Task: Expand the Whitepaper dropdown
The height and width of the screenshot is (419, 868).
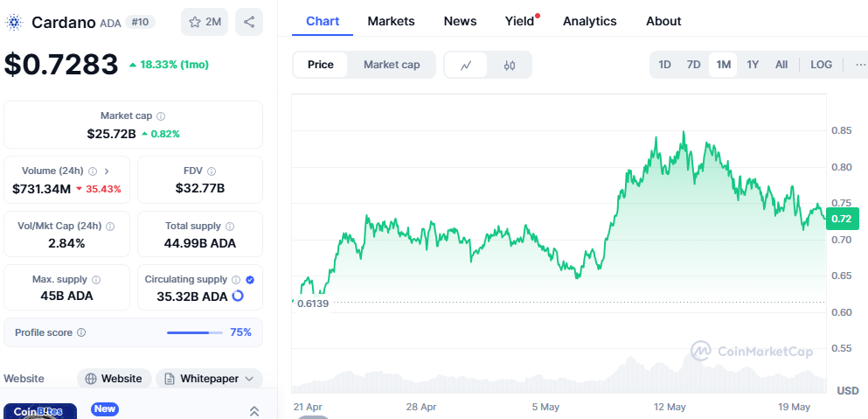Action: (x=251, y=379)
